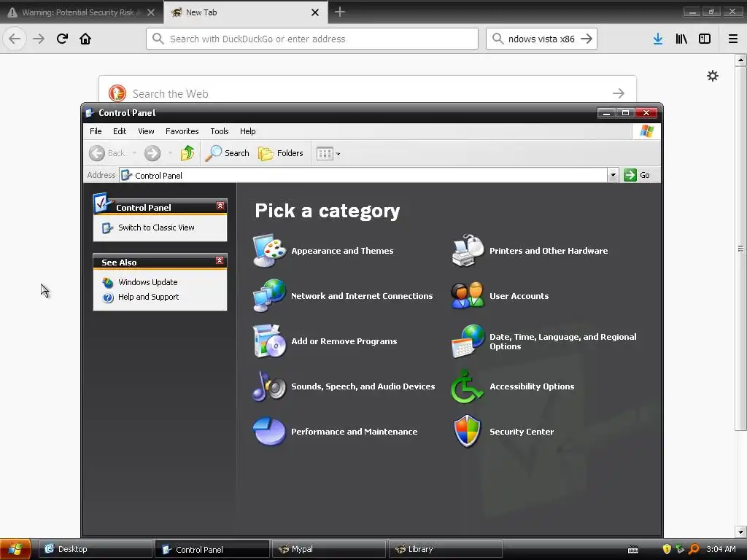Click Security Center text link
Viewport: 747px width, 560px height.
[522, 432]
